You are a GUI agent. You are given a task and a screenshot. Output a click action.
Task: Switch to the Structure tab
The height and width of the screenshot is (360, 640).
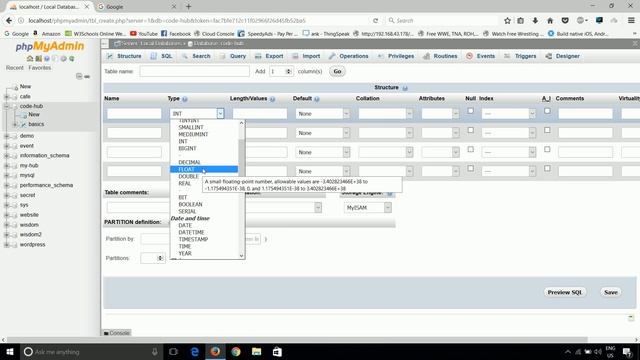coord(124,56)
